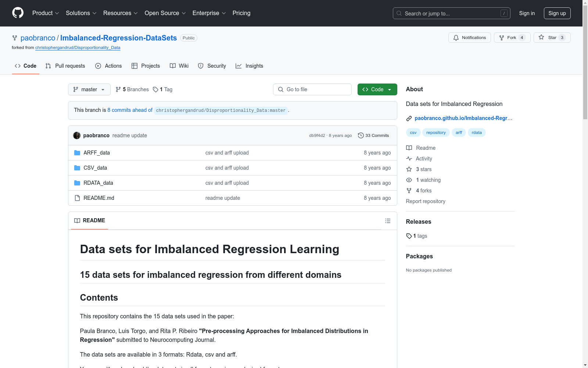This screenshot has width=588, height=368.
Task: Open the Product navigation dropdown
Action: [46, 13]
